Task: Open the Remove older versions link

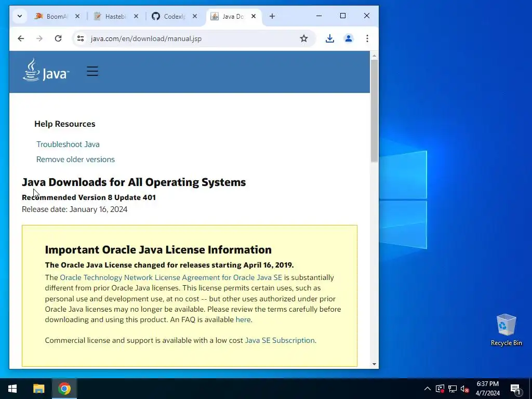Action: pos(75,159)
